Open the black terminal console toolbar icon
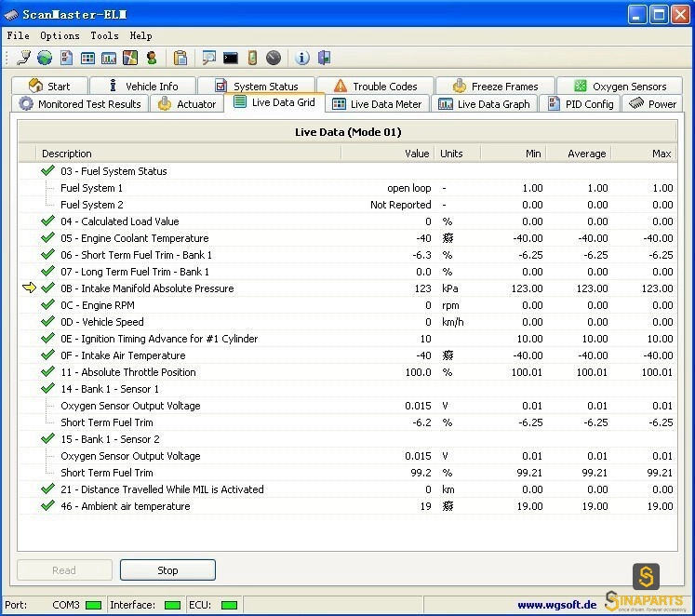This screenshot has height=616, width=695. (x=231, y=58)
